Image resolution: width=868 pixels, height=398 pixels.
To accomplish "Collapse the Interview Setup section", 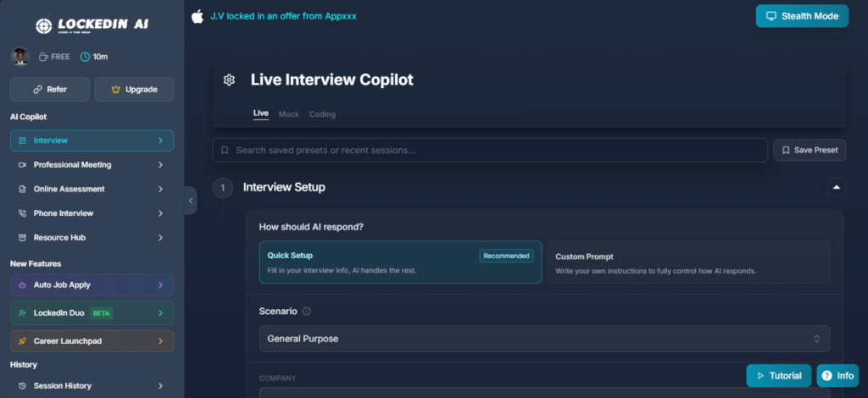I will [837, 187].
